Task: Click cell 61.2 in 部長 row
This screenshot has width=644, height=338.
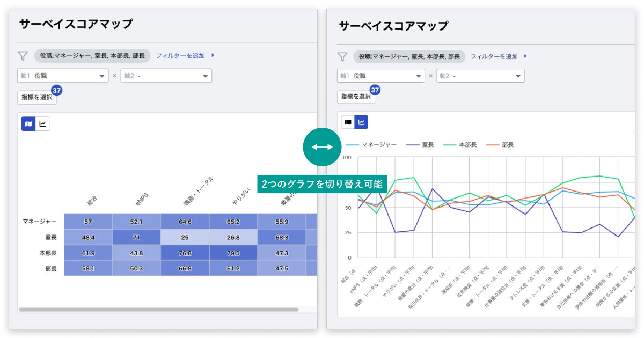Action: click(233, 268)
